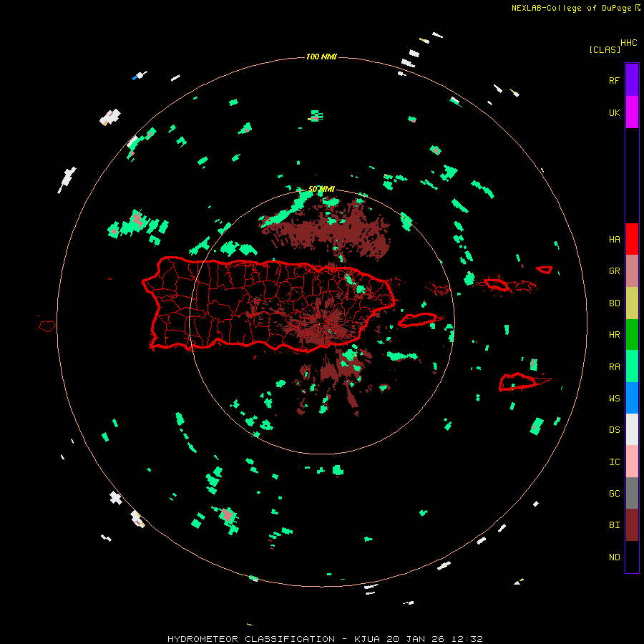Click the mint green RA rain swatch
Viewport: 644px width, 644px height.
pyautogui.click(x=632, y=366)
